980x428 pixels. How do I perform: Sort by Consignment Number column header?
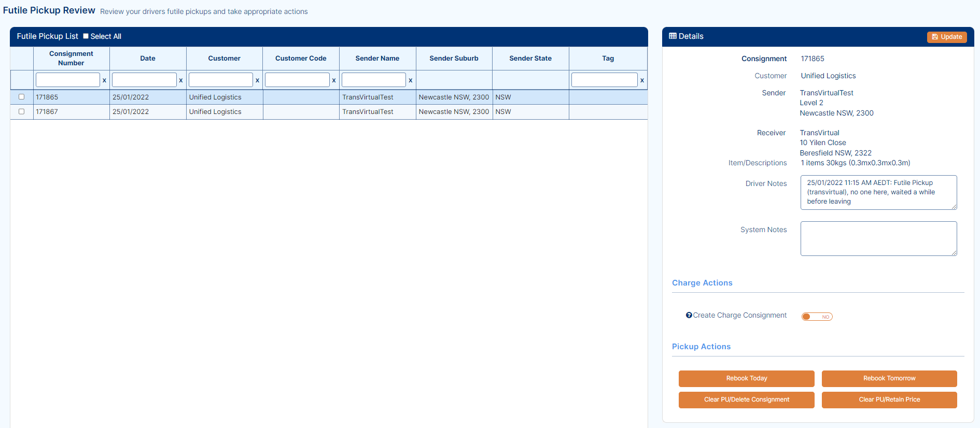(71, 58)
